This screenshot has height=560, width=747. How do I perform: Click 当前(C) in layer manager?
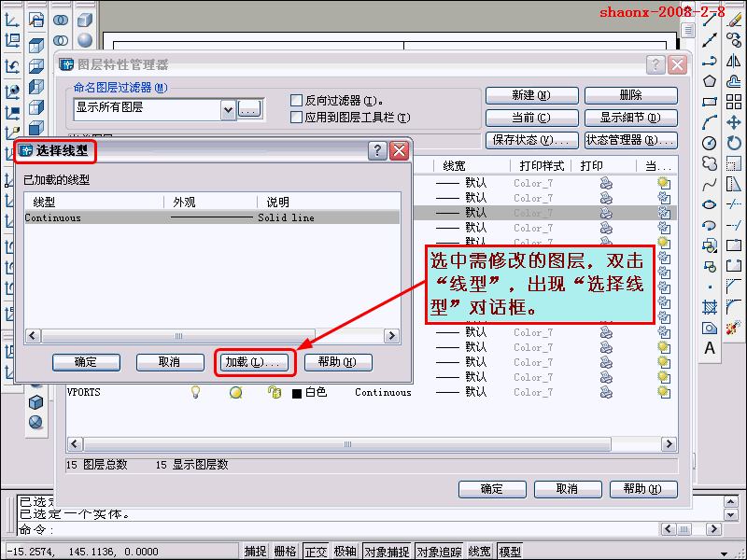pos(531,118)
